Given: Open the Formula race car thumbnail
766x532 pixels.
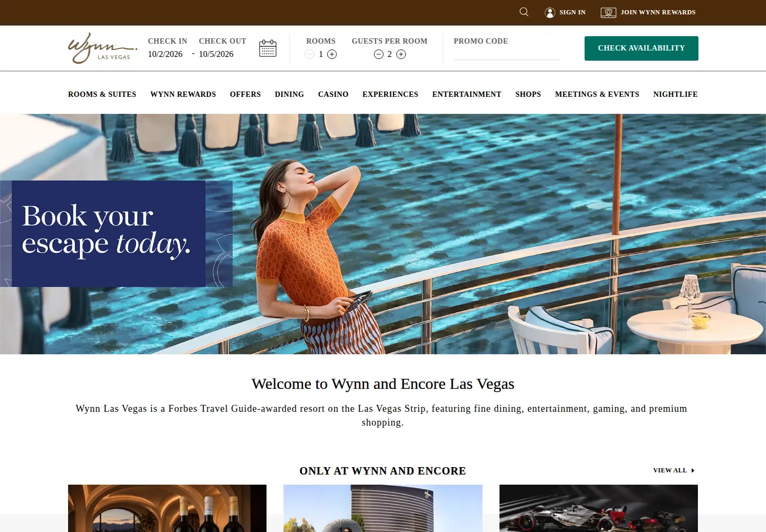Looking at the screenshot, I should tap(598, 508).
